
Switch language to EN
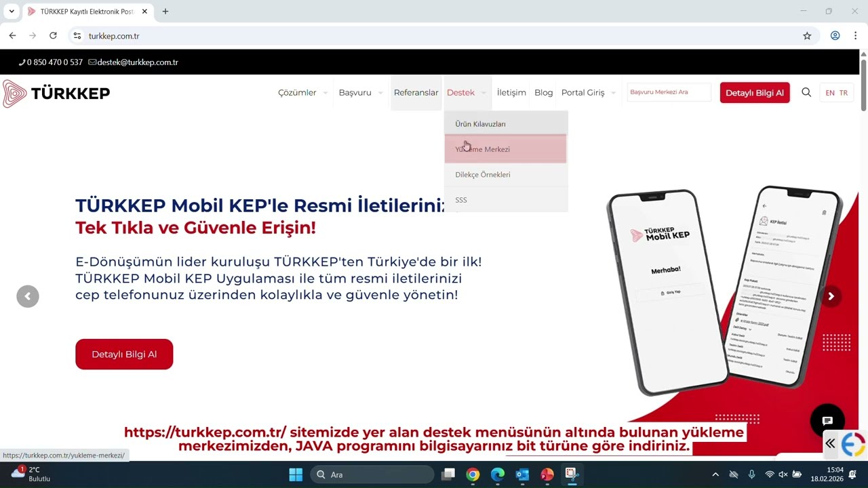point(830,93)
